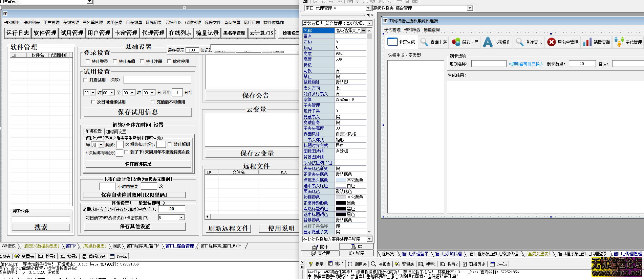Open the 在此处选择加入事件处理子程序 dropdown

pyautogui.click(x=369, y=239)
